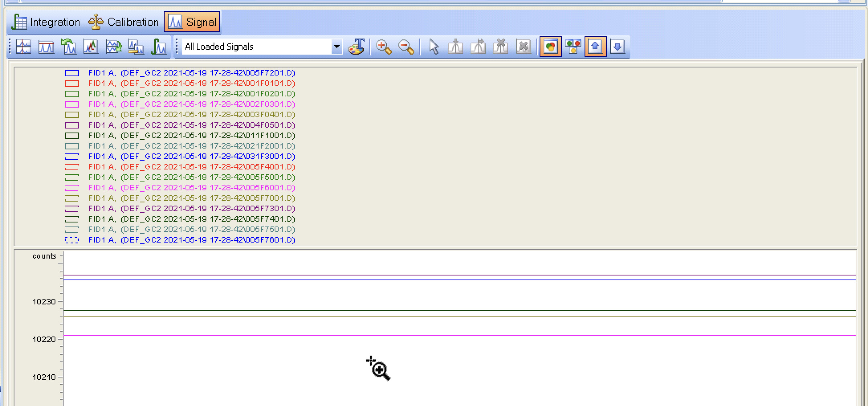Activate the zoom out magnifier tool
This screenshot has width=868, height=406.
click(406, 47)
